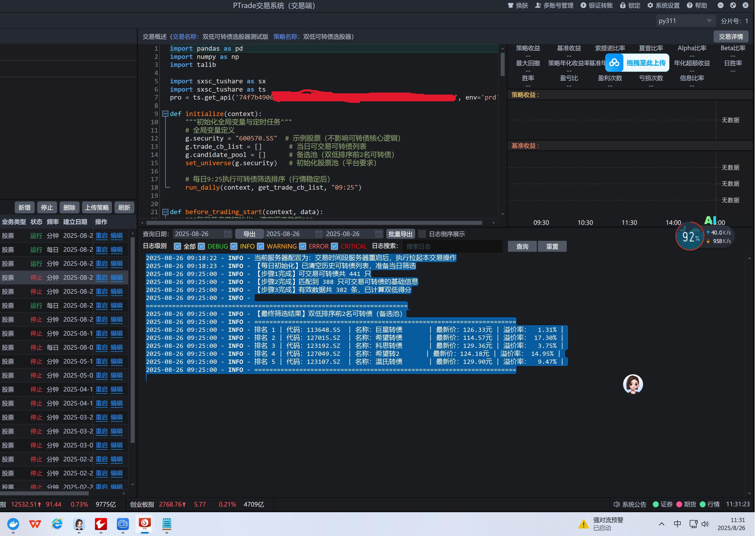Viewport: 756px width, 536px height.
Task: Toggle the WARNING log level checkbox
Action: (x=261, y=246)
